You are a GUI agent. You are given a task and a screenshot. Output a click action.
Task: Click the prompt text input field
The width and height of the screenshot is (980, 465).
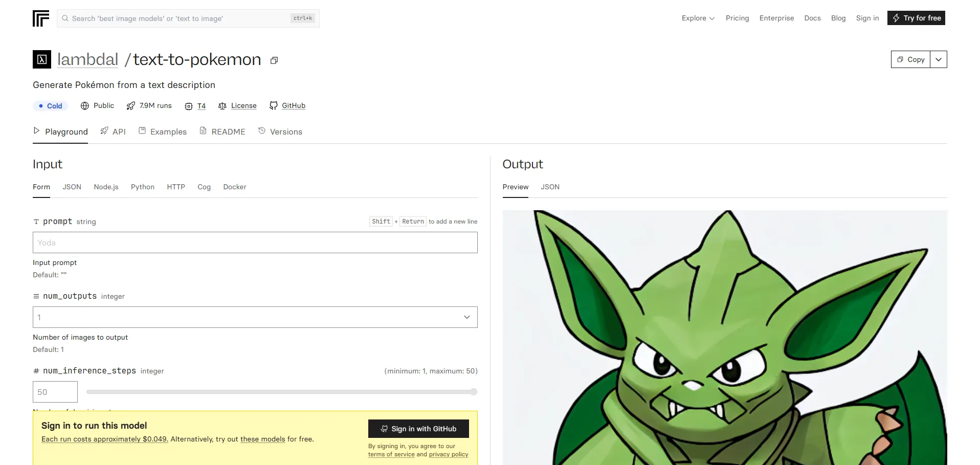point(255,242)
